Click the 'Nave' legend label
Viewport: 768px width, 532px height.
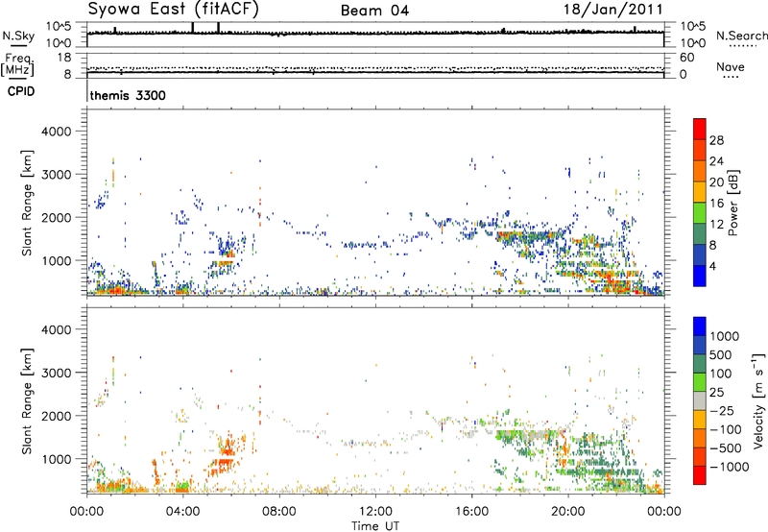point(731,66)
